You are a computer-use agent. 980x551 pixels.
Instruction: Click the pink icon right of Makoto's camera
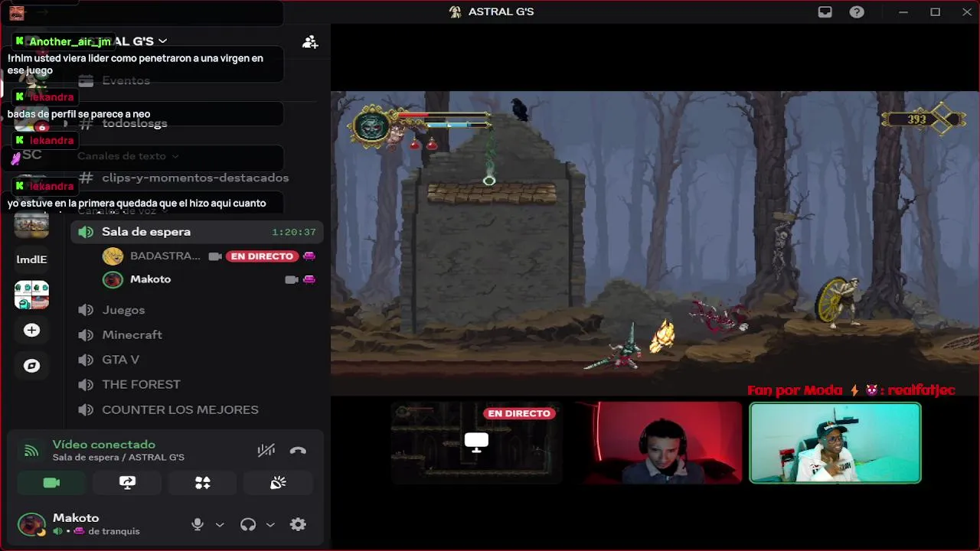(309, 280)
